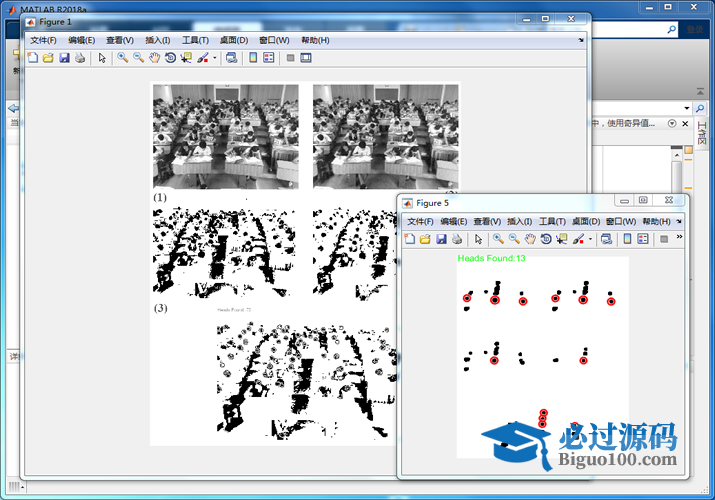Activate Zoom In tool in Figure 1

pyautogui.click(x=123, y=58)
